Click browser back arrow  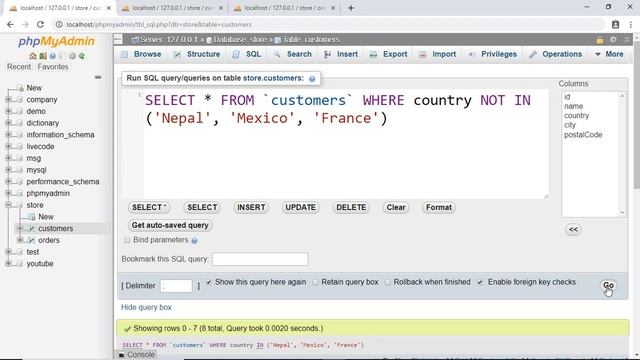tap(10, 24)
